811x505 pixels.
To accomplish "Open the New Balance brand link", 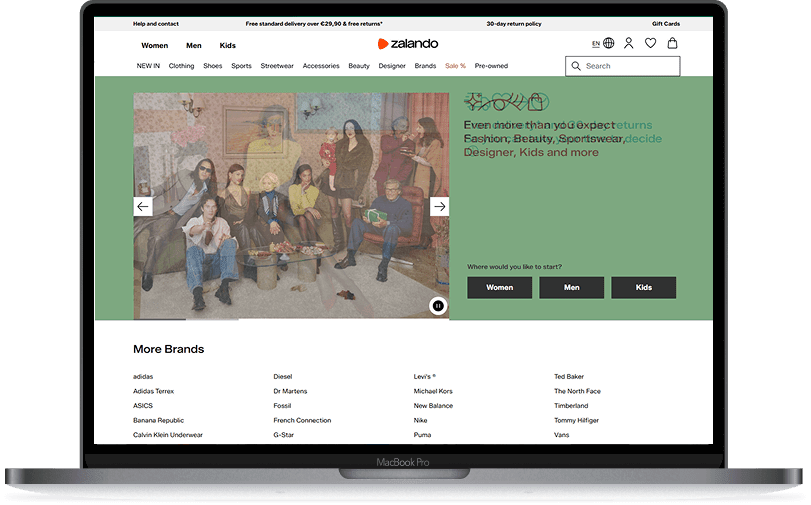I will click(x=433, y=406).
